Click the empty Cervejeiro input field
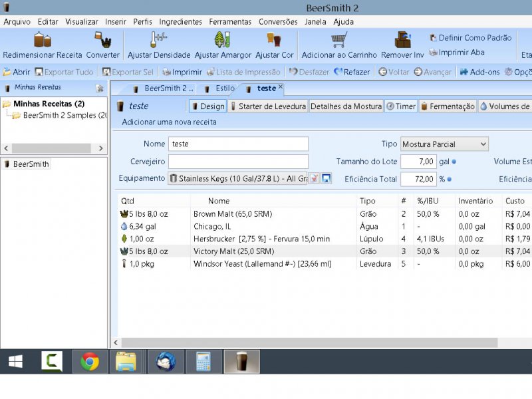This screenshot has height=399, width=532. [x=238, y=162]
